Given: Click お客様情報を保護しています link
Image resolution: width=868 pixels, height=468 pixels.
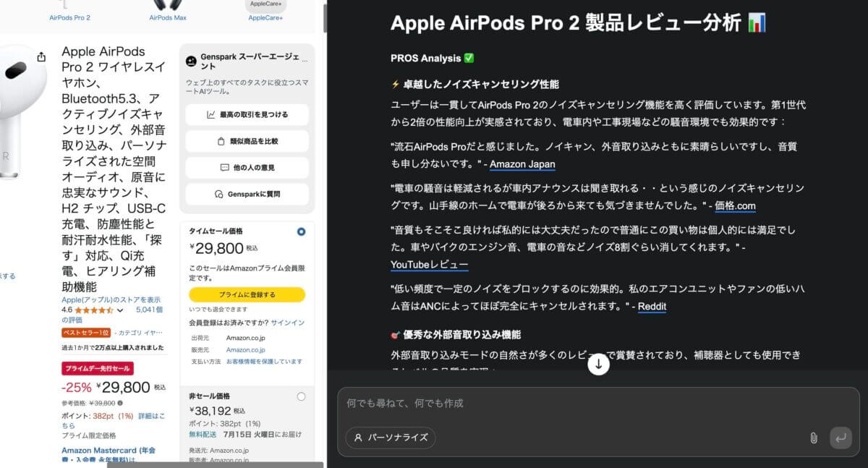Looking at the screenshot, I should click(x=264, y=361).
